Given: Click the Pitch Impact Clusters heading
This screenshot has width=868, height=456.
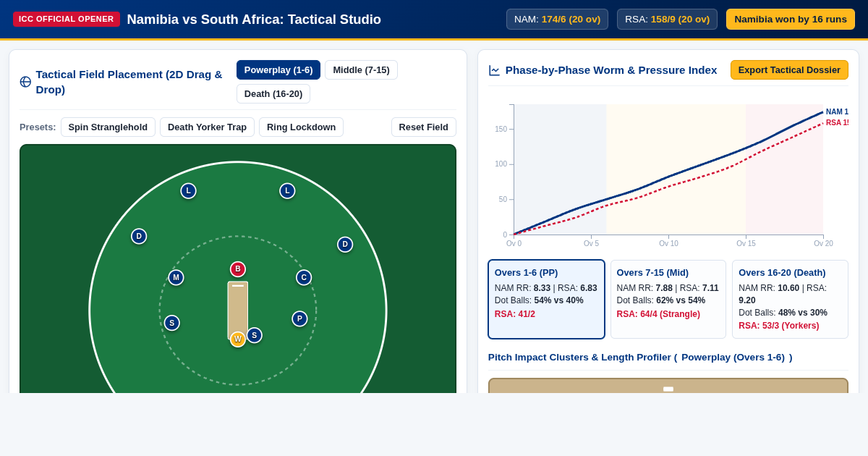Looking at the screenshot, I should (640, 358).
